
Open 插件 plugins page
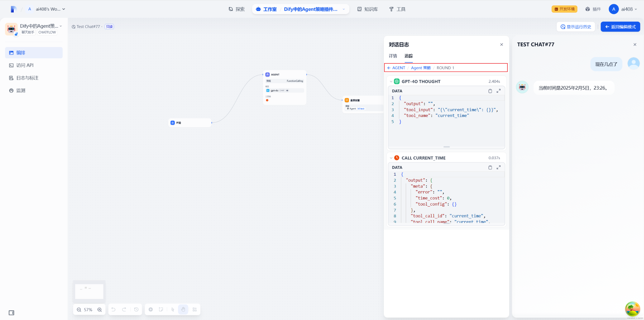(593, 9)
